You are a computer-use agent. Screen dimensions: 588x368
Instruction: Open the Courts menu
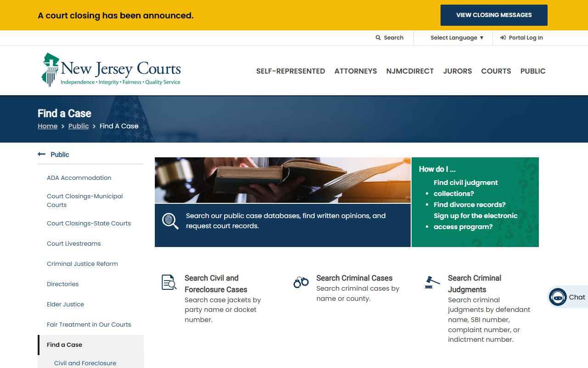pos(496,71)
